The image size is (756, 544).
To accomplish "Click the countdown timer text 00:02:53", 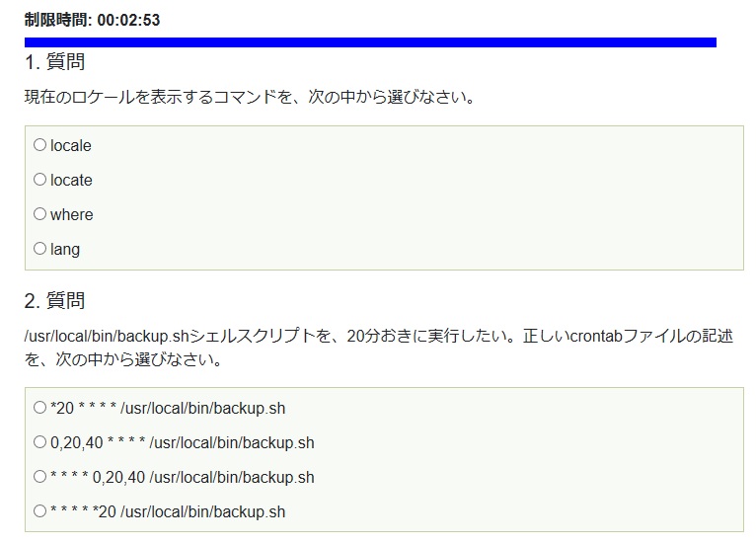I will [x=128, y=20].
